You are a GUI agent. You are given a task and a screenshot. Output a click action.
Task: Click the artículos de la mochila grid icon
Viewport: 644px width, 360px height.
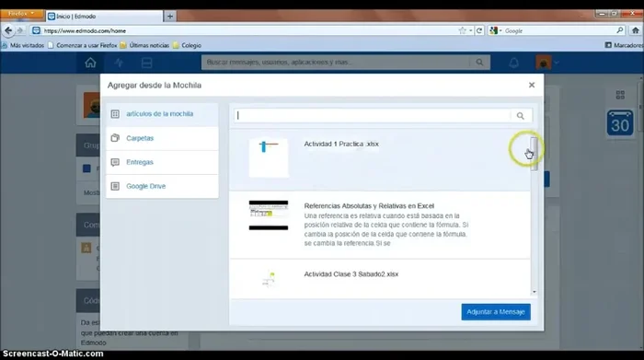(115, 114)
